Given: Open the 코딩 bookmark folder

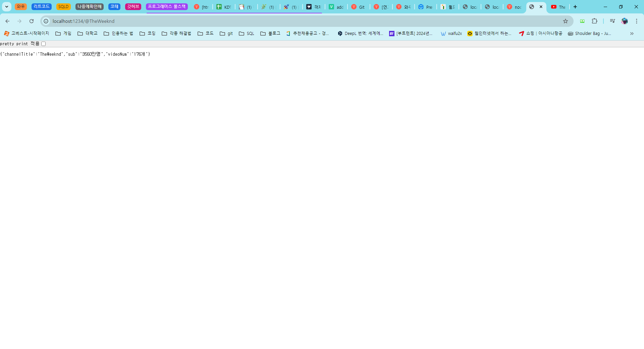Looking at the screenshot, I should point(148,34).
